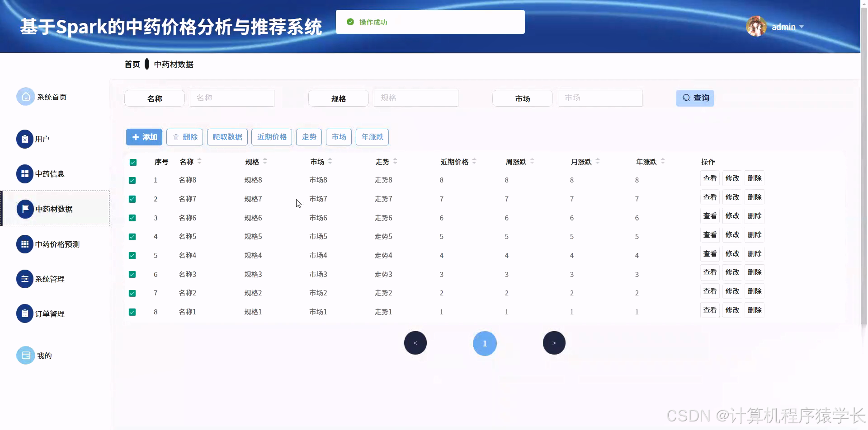Select 中药材数据 in the sidebar menu
Viewport: 868px width, 430px height.
coord(54,209)
